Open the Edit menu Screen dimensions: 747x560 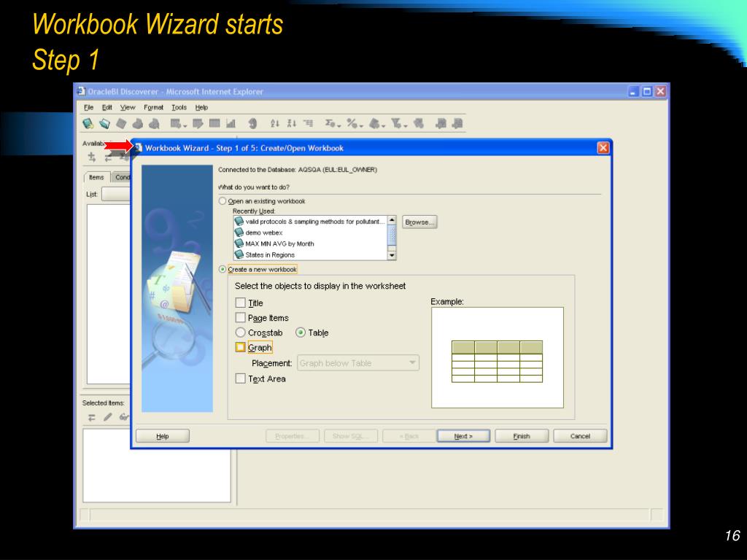pyautogui.click(x=107, y=108)
